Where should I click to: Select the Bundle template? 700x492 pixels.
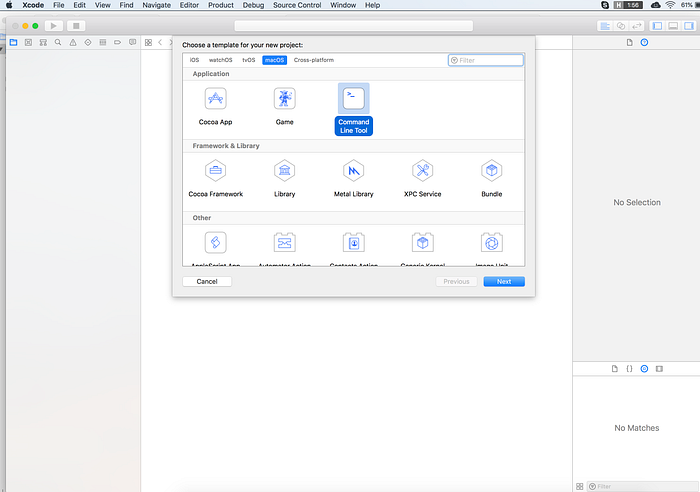(492, 179)
